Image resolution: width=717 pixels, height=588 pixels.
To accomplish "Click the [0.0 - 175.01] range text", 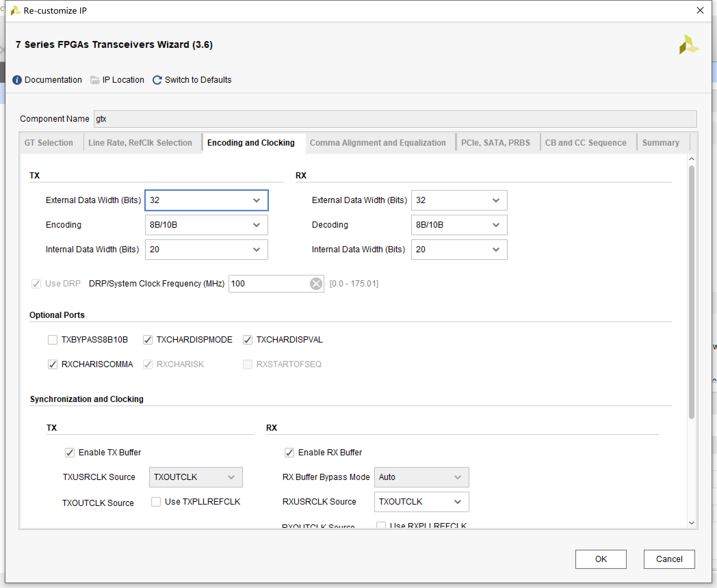I will [354, 284].
